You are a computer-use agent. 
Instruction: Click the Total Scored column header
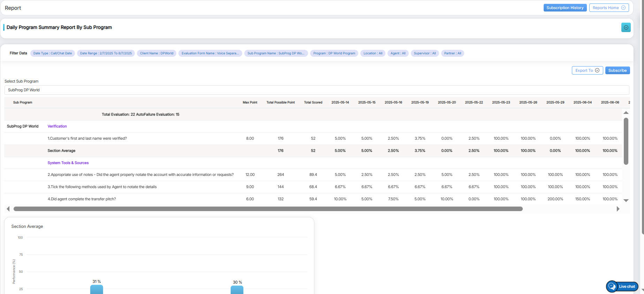(x=313, y=102)
